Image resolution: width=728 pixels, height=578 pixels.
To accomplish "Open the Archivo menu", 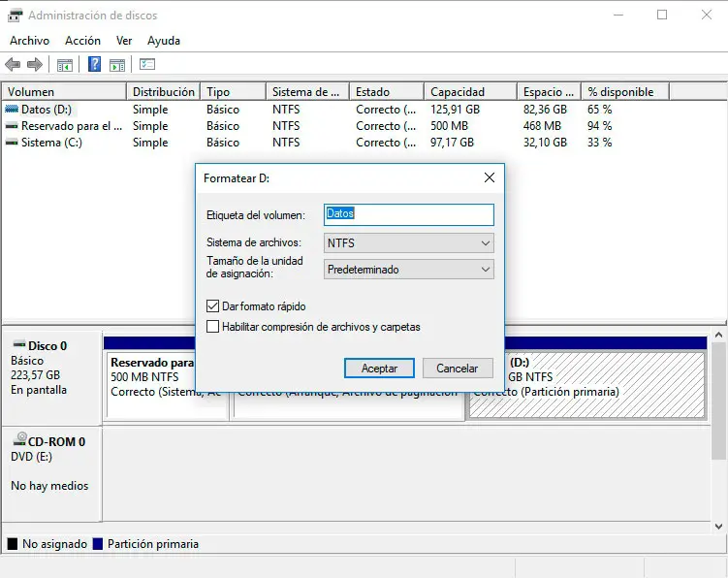I will point(29,41).
